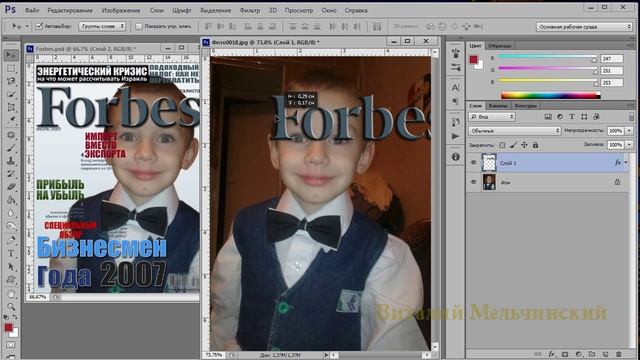Open the Character panel icon
Viewport: 640px width, 360px height.
tap(456, 87)
